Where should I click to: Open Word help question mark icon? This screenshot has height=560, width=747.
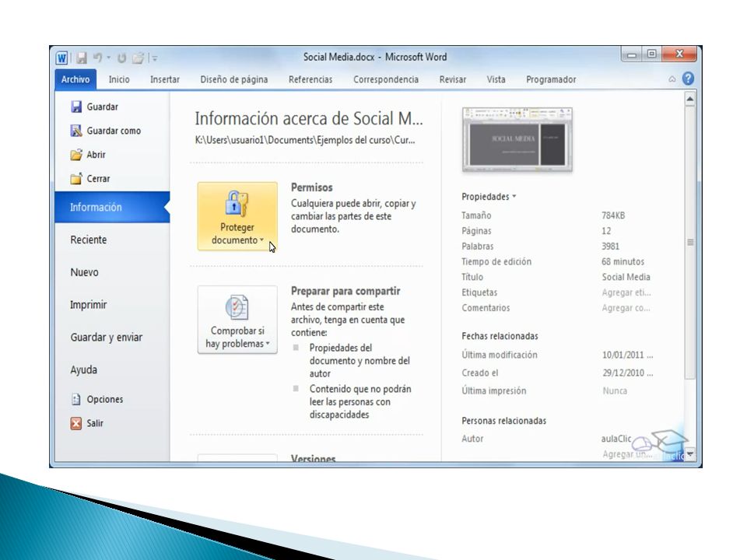coord(688,79)
